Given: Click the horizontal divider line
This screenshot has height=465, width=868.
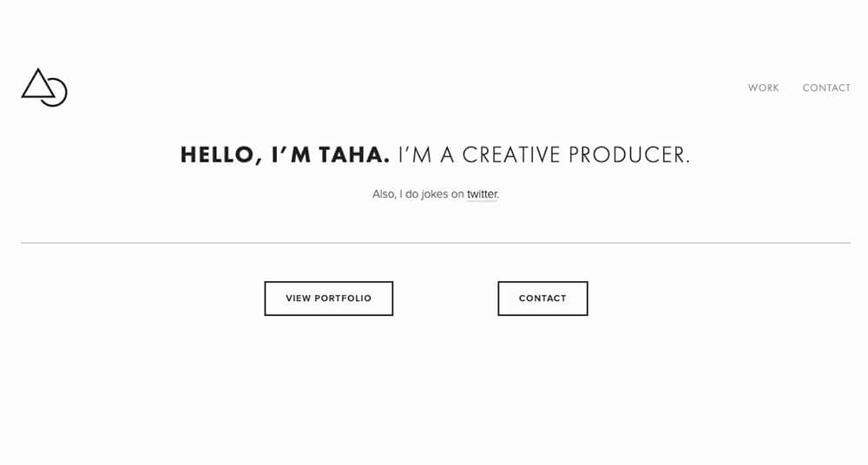Looking at the screenshot, I should 436,242.
